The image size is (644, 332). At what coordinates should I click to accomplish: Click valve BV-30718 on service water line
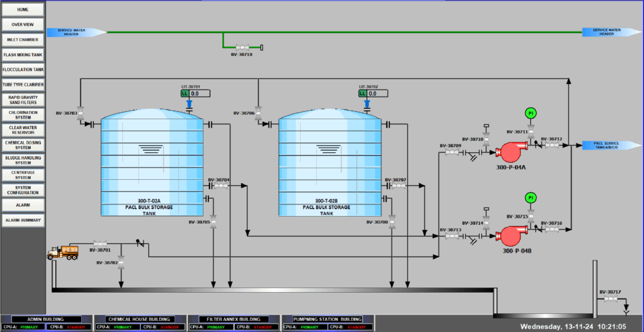pyautogui.click(x=243, y=47)
